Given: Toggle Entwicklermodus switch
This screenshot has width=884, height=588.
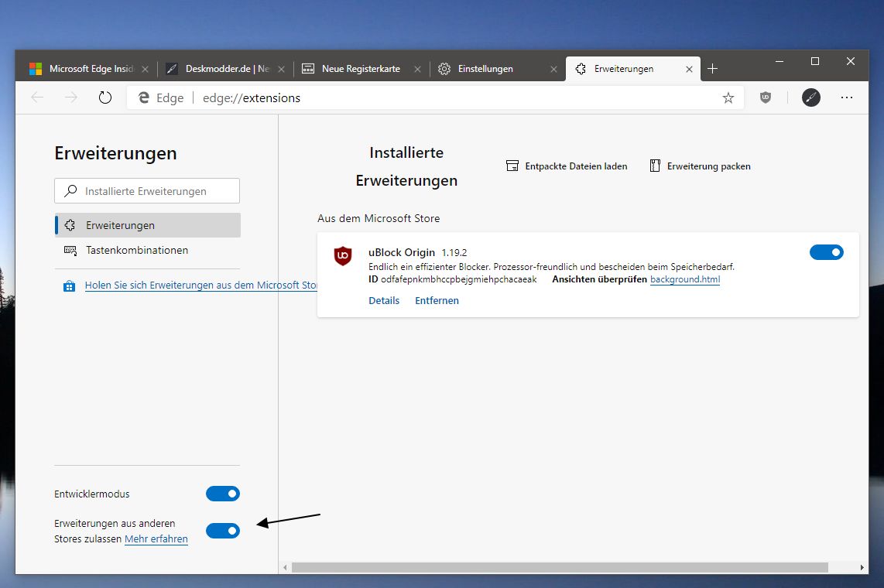Looking at the screenshot, I should pos(223,494).
